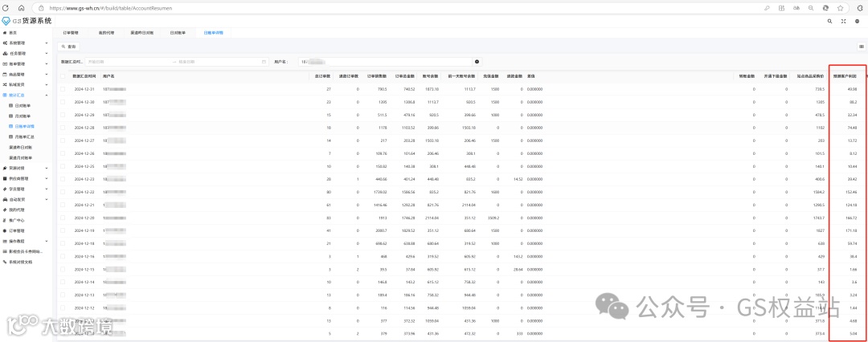Image resolution: width=868 pixels, height=342 pixels.
Task: Clear the 用户名 field with the round icon
Action: coord(477,62)
